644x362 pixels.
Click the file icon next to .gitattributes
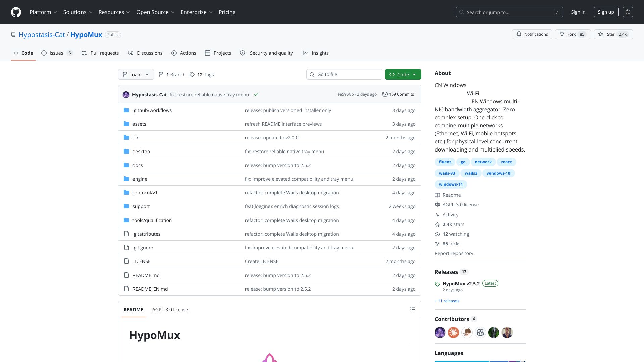click(126, 234)
